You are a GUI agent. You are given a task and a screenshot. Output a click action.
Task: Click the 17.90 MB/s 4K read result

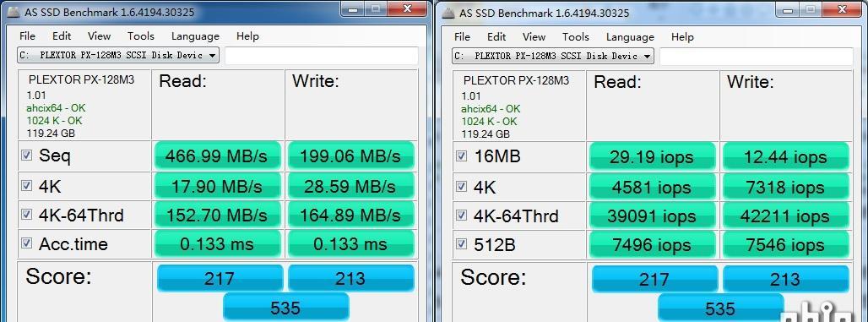click(219, 186)
